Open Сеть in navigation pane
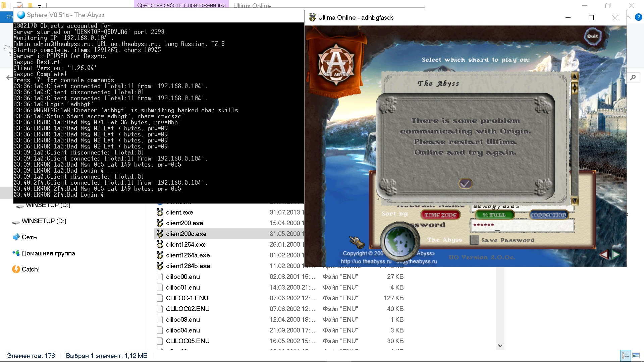 click(x=29, y=237)
